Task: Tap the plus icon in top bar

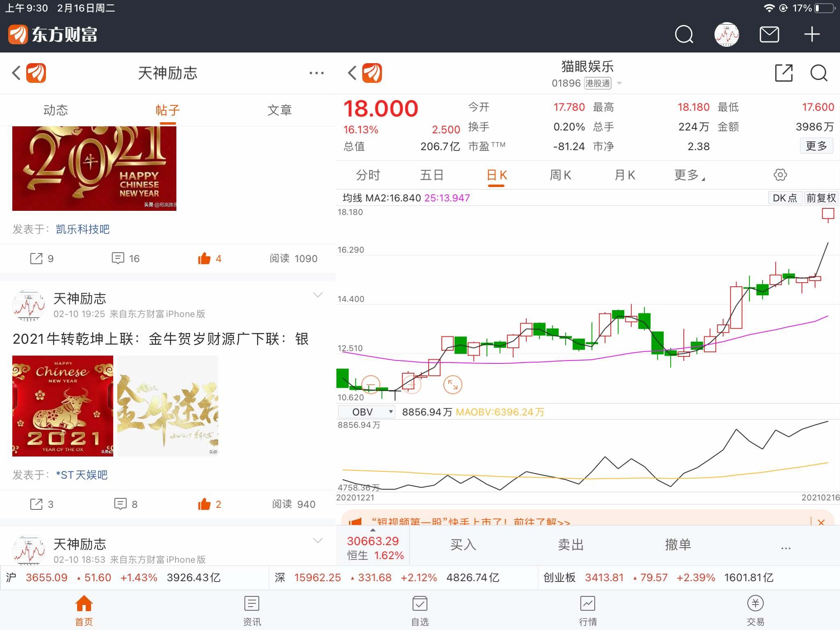Action: [812, 34]
